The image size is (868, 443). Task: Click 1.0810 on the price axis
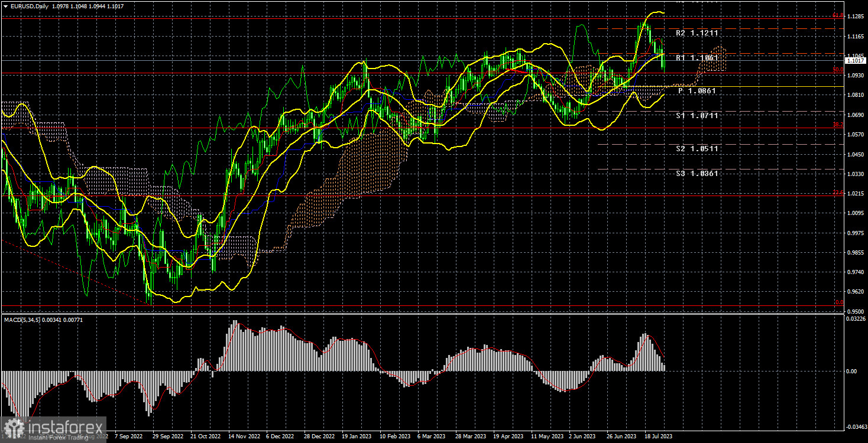(855, 95)
